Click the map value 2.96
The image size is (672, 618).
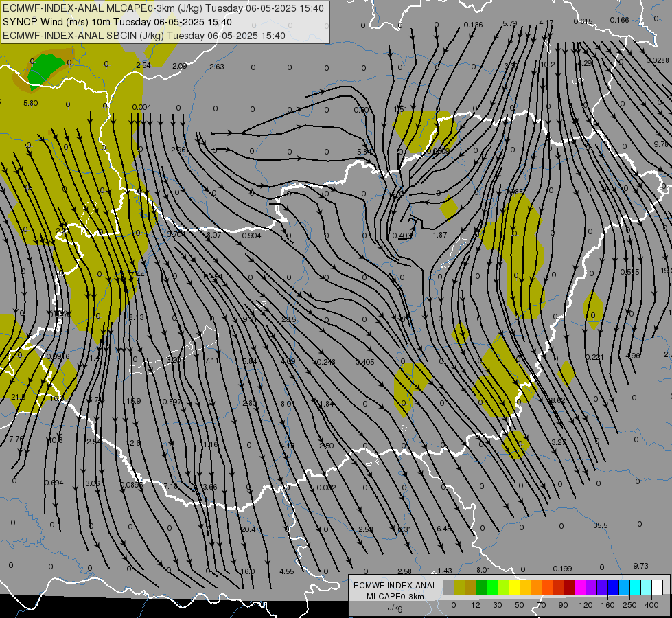(x=178, y=150)
